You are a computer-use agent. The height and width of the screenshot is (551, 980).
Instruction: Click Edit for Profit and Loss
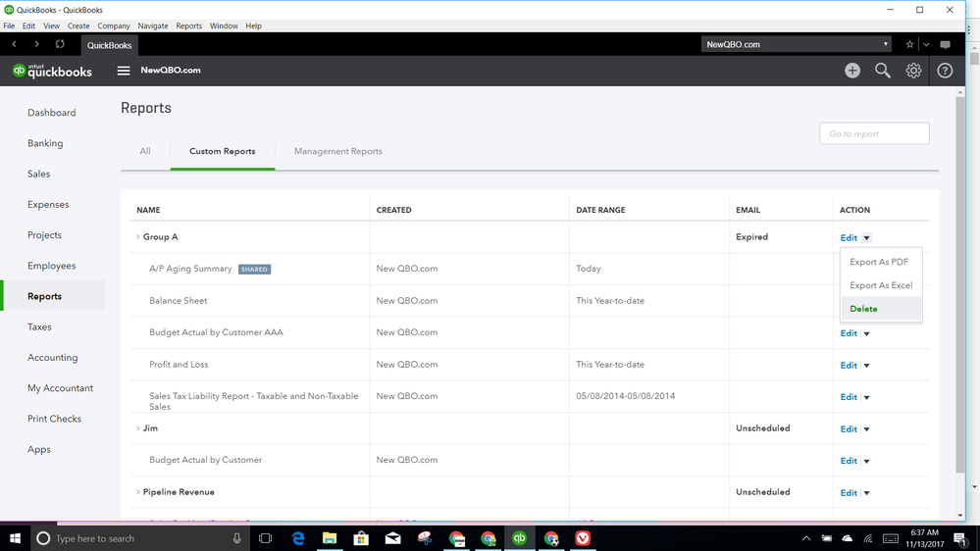849,366
